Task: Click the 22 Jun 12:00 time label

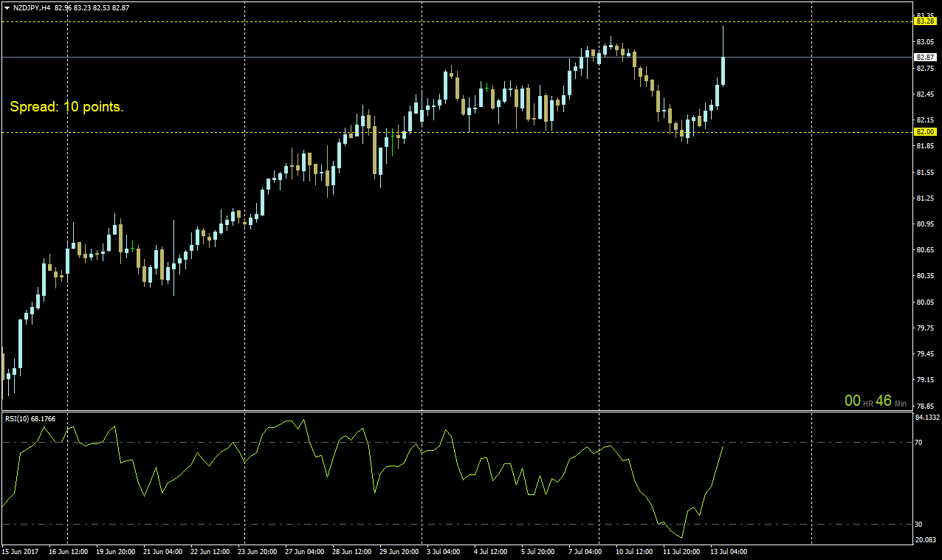Action: pos(210,551)
